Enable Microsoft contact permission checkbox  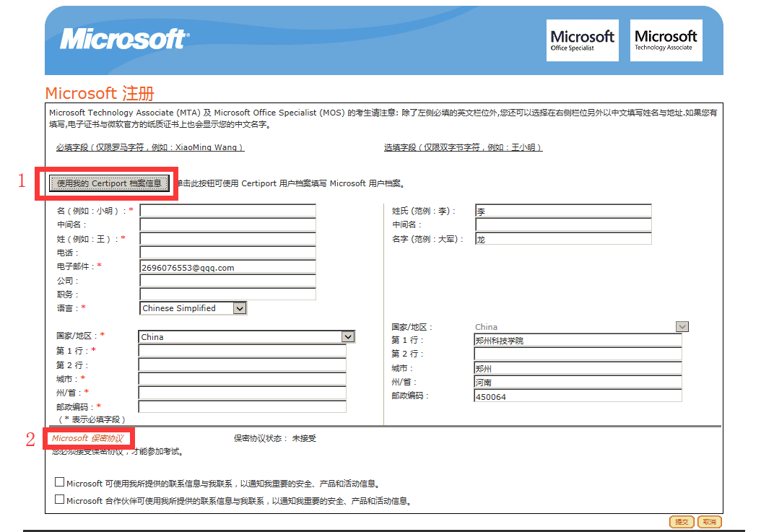[x=60, y=482]
